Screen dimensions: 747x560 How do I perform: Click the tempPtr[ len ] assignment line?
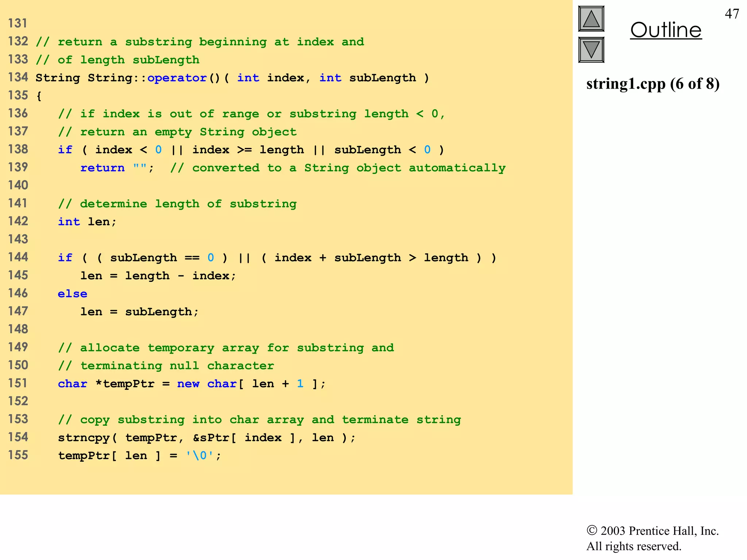(x=140, y=455)
